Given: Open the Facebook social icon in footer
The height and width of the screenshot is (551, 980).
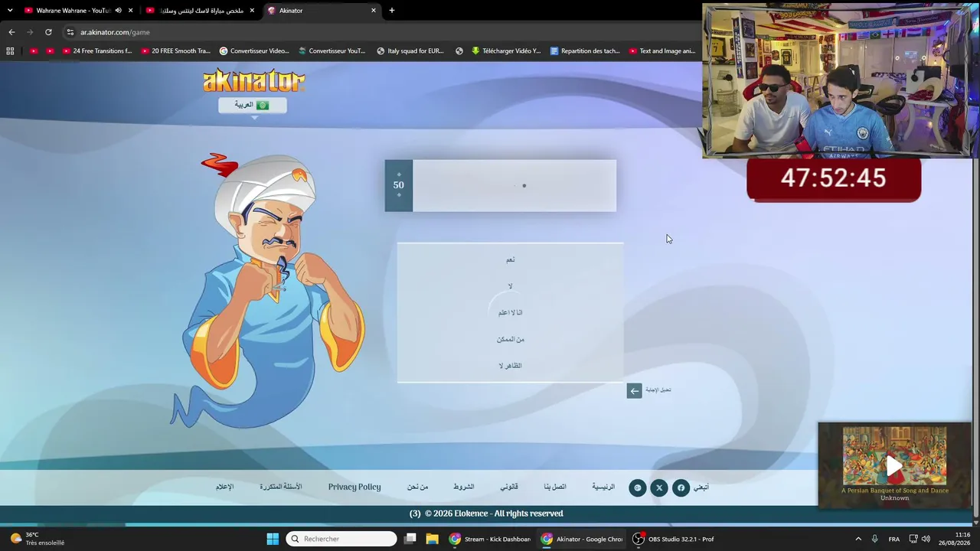Looking at the screenshot, I should [681, 487].
